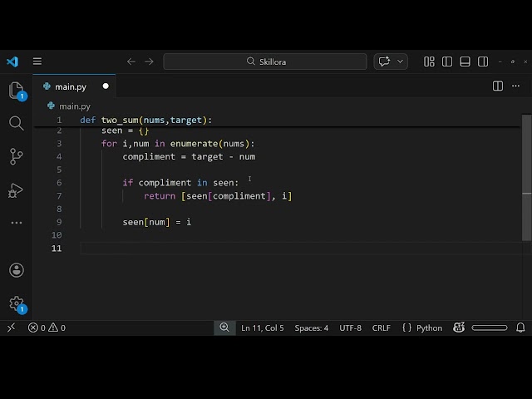The image size is (532, 399).
Task: Select the main.py editor tab
Action: pos(74,86)
